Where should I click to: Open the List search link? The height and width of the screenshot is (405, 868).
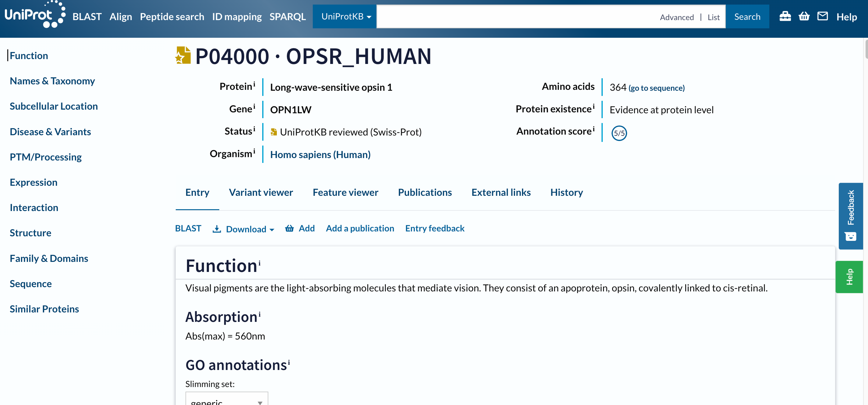(714, 17)
